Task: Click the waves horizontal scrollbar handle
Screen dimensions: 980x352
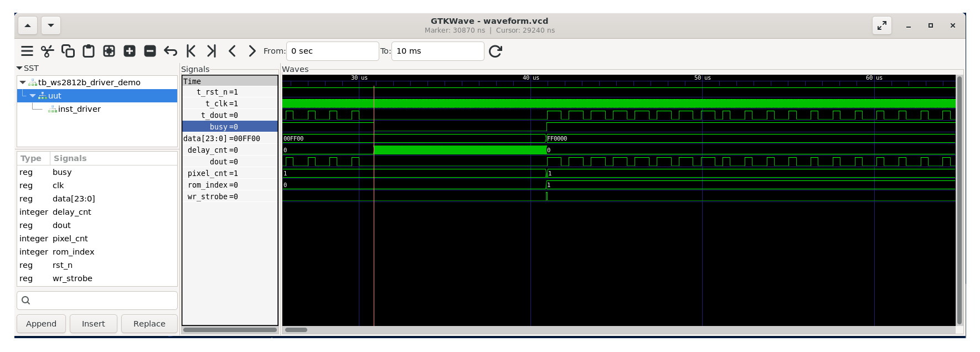Action: [296, 330]
